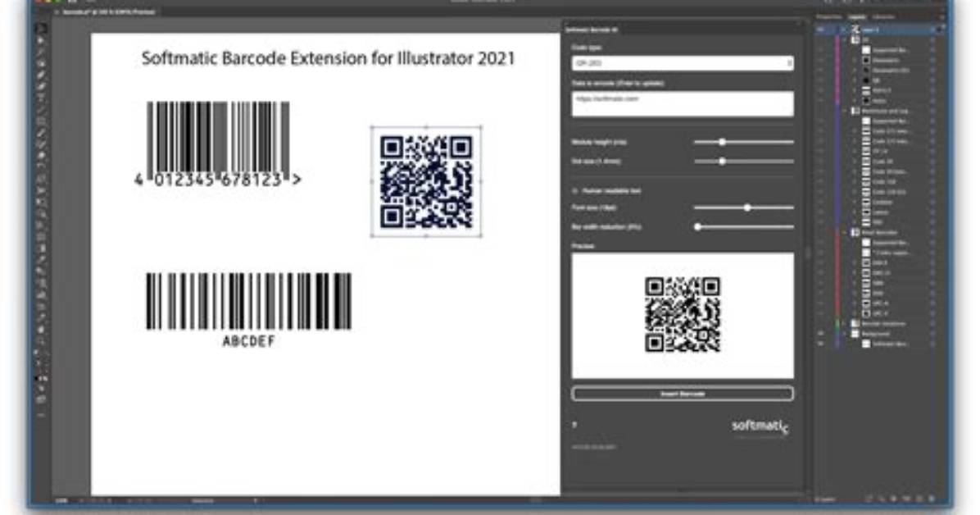Toggle visibility eye of Softmatic Barc... sublayer
980x515 pixels.
[x=820, y=344]
